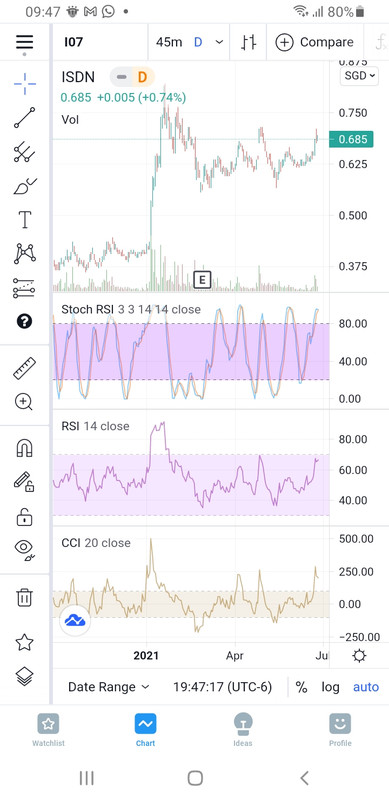The width and height of the screenshot is (389, 800).
Task: Open chart settings gear icon
Action: click(359, 656)
